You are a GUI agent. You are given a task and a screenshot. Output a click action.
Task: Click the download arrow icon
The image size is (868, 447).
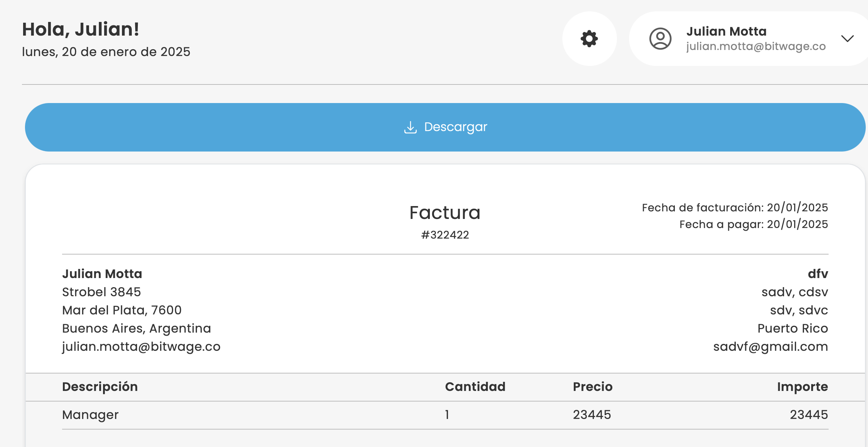pyautogui.click(x=410, y=127)
